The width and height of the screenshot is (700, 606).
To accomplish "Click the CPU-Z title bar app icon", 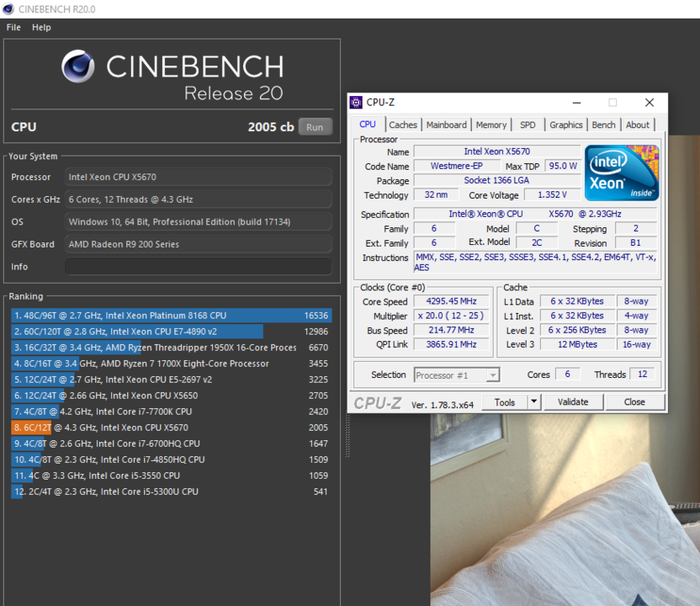I will coord(356,103).
